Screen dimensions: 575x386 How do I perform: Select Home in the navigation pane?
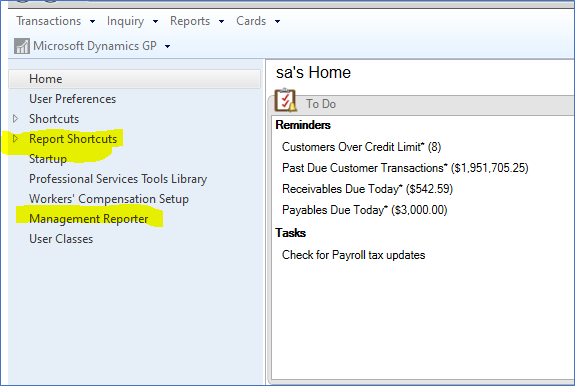(x=135, y=79)
